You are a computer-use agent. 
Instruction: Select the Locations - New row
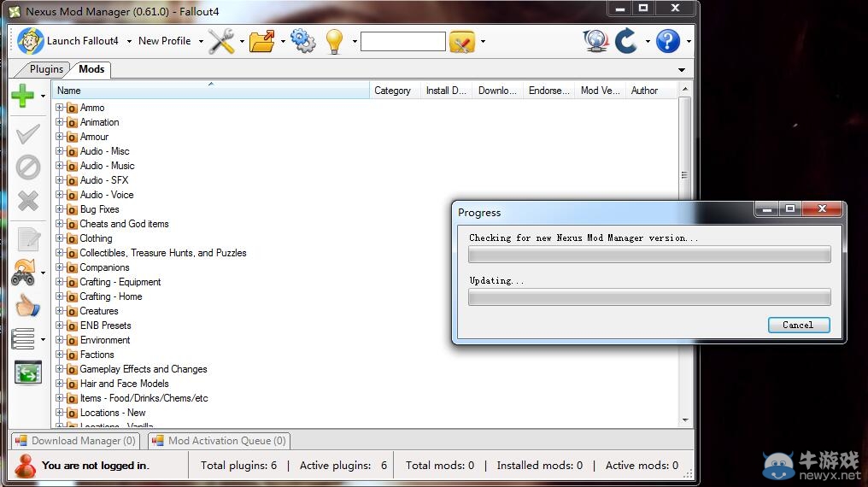[x=113, y=413]
